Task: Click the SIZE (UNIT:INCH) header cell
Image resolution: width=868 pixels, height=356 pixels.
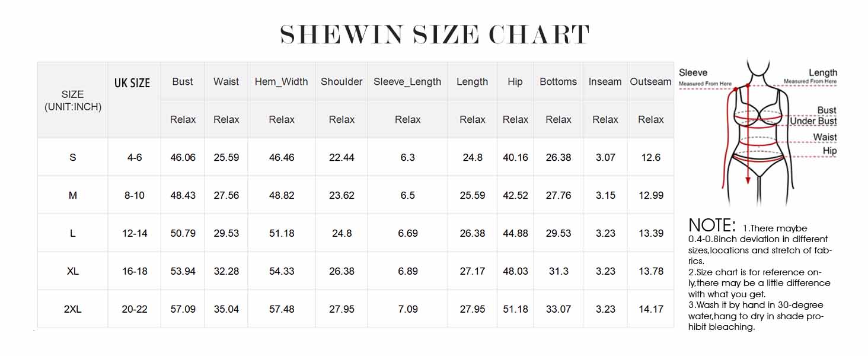Action: tap(73, 100)
